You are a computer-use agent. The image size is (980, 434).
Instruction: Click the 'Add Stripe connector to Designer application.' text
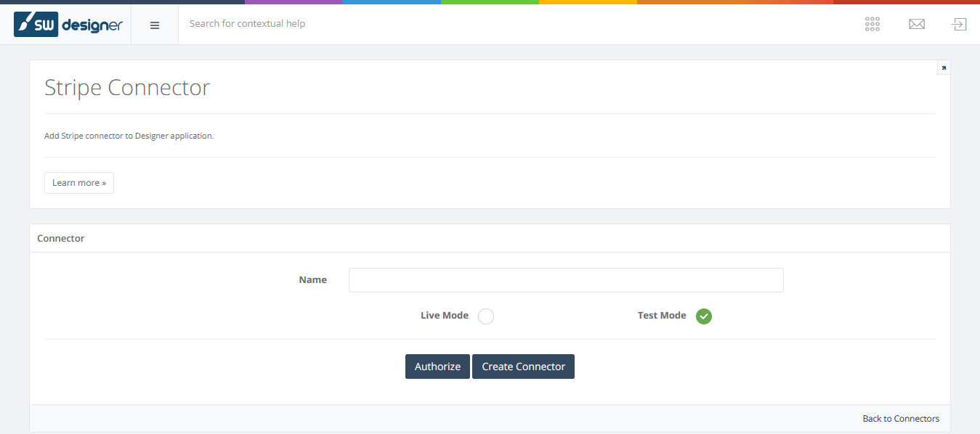(129, 136)
